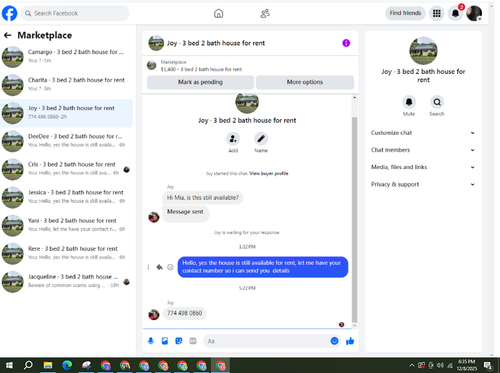Open the taskbar clock showing 6:35 PM

click(467, 365)
